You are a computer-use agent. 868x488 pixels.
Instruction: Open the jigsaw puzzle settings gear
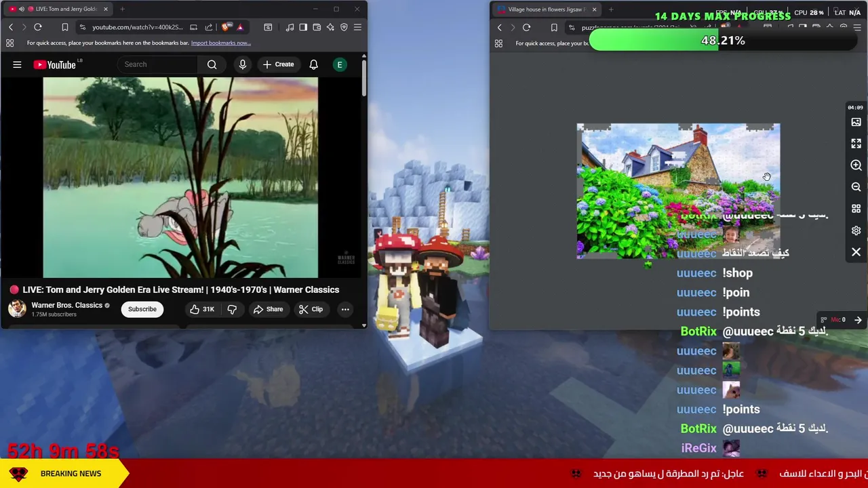(856, 230)
